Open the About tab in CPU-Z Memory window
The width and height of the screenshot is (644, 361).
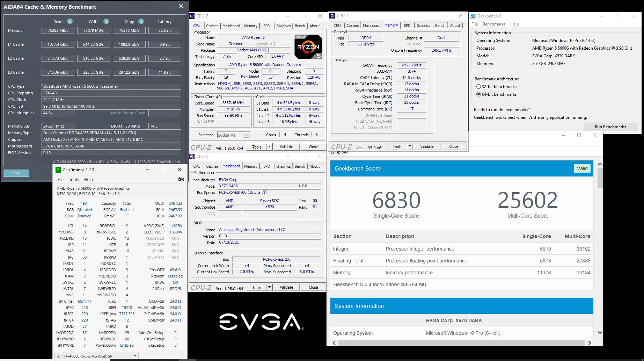(455, 26)
